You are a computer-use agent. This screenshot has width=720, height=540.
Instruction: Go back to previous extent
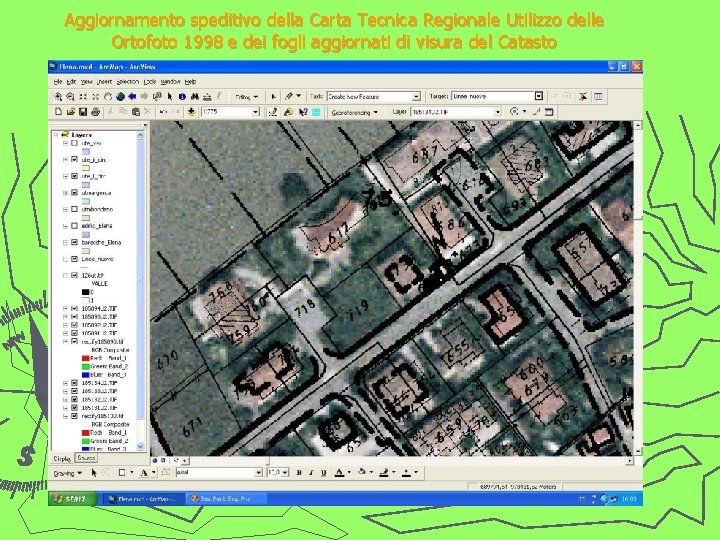tap(133, 96)
